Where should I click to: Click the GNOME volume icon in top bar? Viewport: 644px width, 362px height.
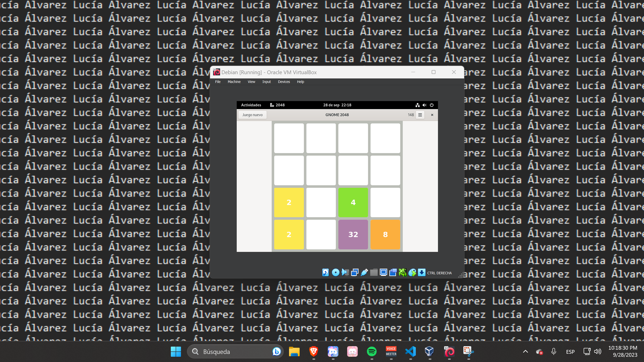(x=424, y=105)
